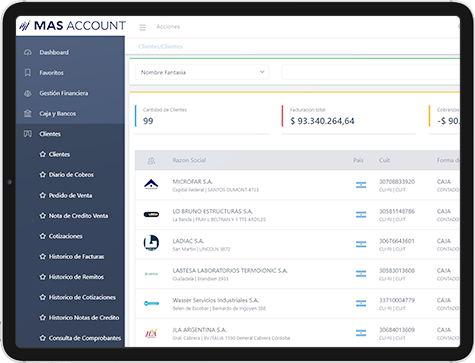Click Argentina flag in Wasser Servicios row
Screen dimensions: 475x363
361,303
